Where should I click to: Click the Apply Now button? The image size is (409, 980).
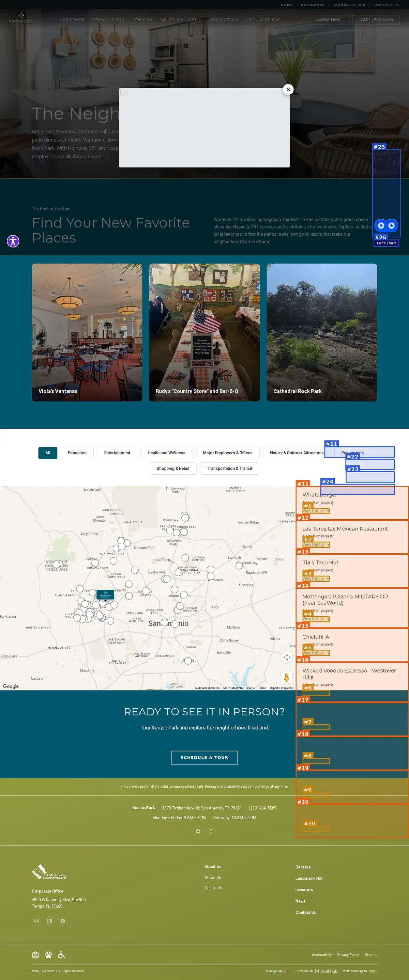click(x=328, y=19)
